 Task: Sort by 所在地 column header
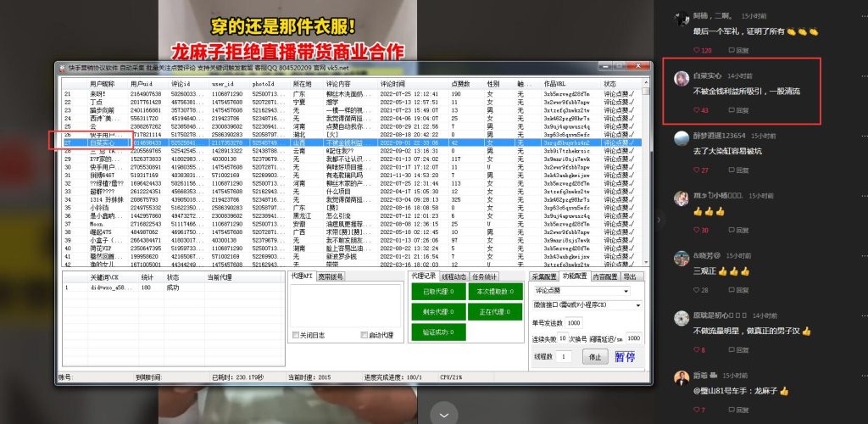[303, 84]
